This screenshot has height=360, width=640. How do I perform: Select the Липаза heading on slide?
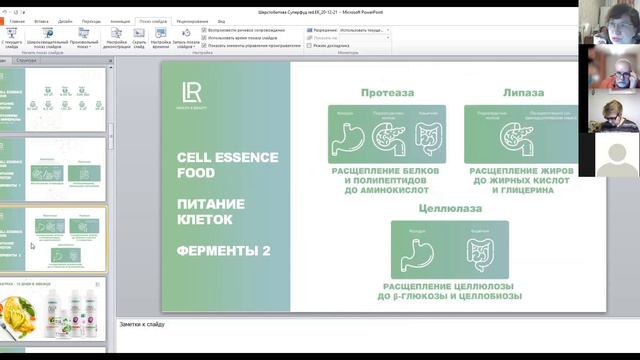pyautogui.click(x=523, y=93)
